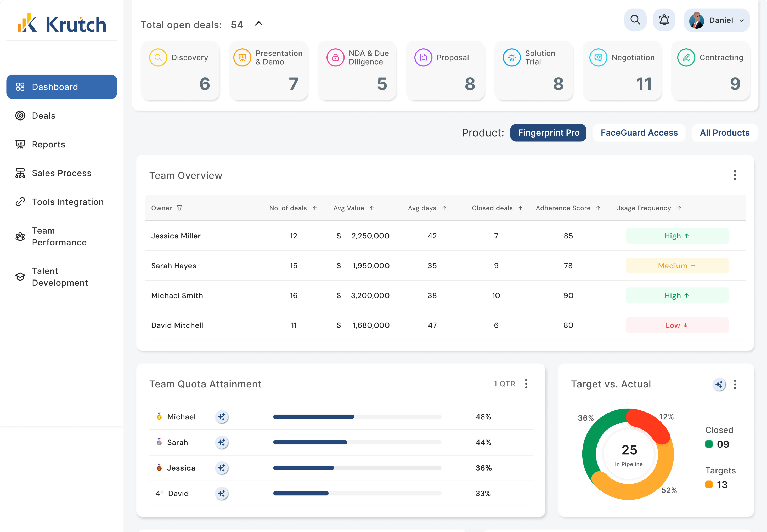Click the $3,200,000 average value cell
The height and width of the screenshot is (532, 767).
(363, 295)
